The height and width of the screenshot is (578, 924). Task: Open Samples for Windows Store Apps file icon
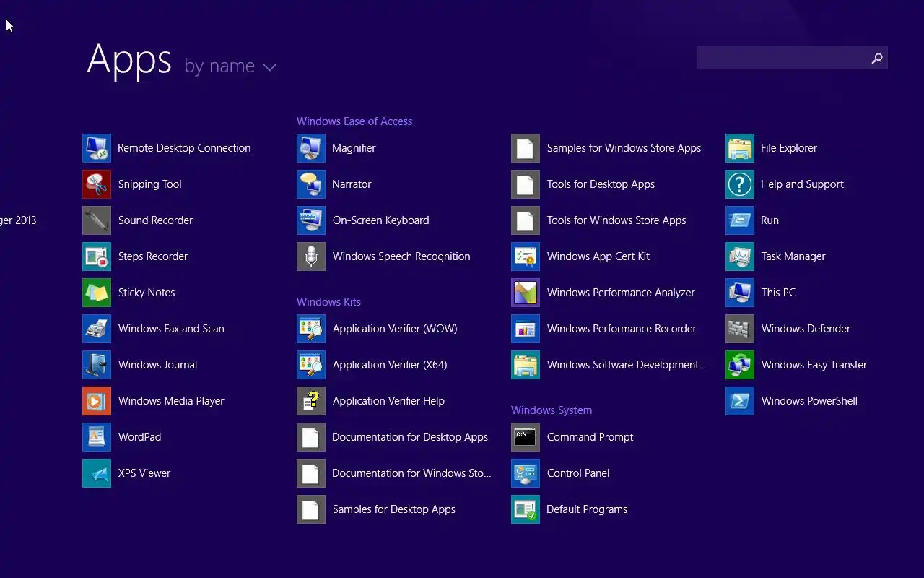tap(526, 148)
